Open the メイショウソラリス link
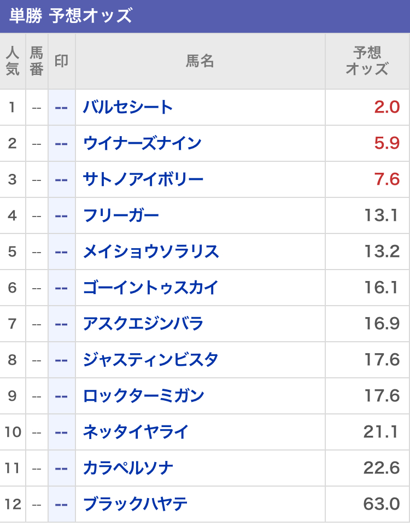The width and height of the screenshot is (410, 532). click(151, 252)
